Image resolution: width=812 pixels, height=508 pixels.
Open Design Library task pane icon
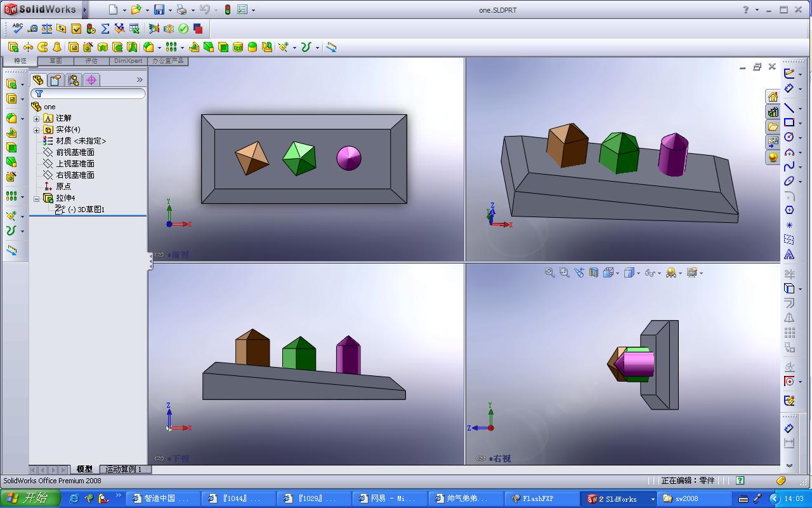773,112
